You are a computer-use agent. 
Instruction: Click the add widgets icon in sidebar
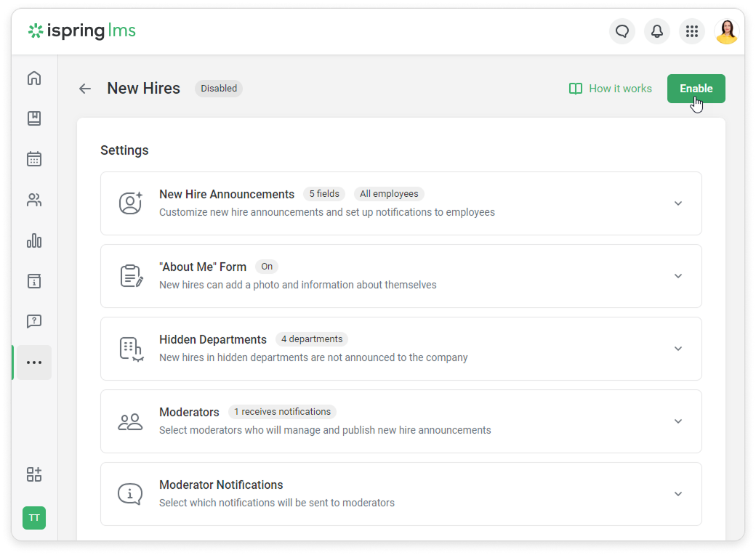34,474
